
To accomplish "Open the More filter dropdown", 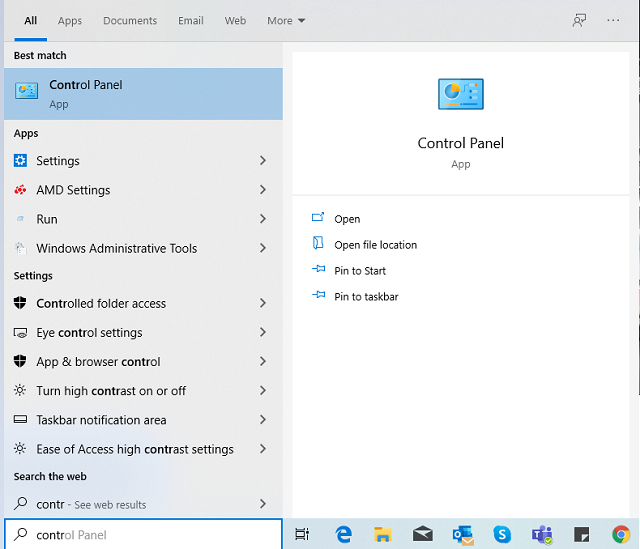I will coord(286,20).
